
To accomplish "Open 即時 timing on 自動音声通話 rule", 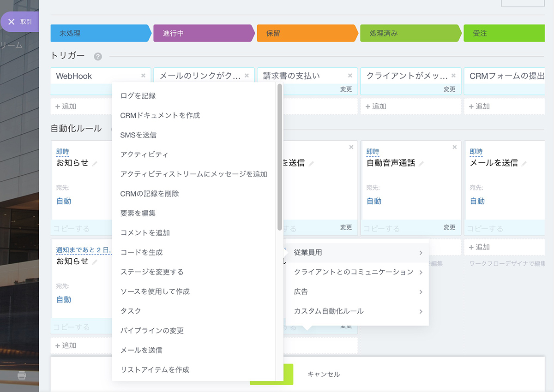I will click(373, 152).
